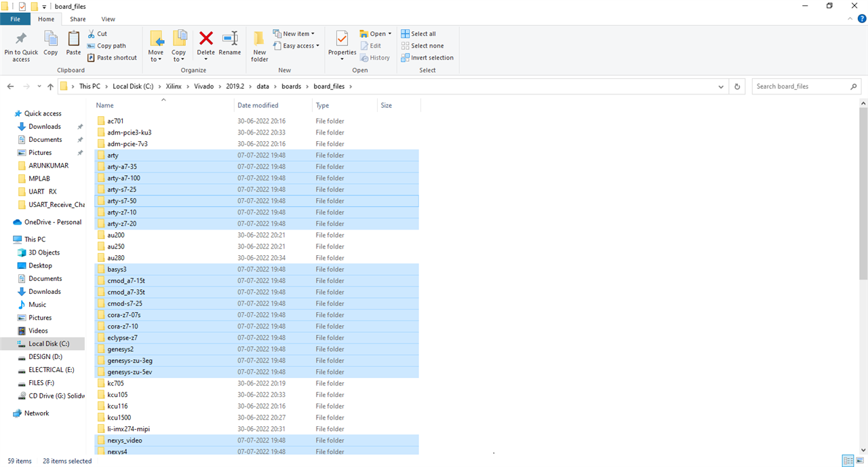Viewport: 868px width, 467px height.
Task: Click the Back navigation arrow
Action: pos(11,87)
